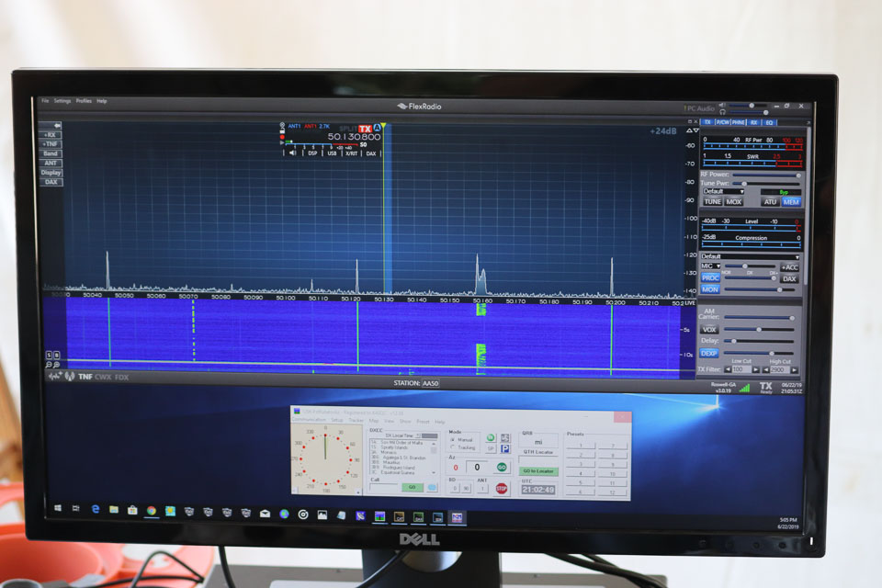Open the MIC input source dropdown
The height and width of the screenshot is (588, 882).
click(x=711, y=266)
